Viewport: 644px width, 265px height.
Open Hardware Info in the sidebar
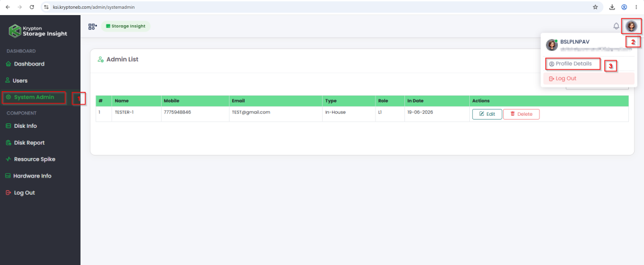28,176
